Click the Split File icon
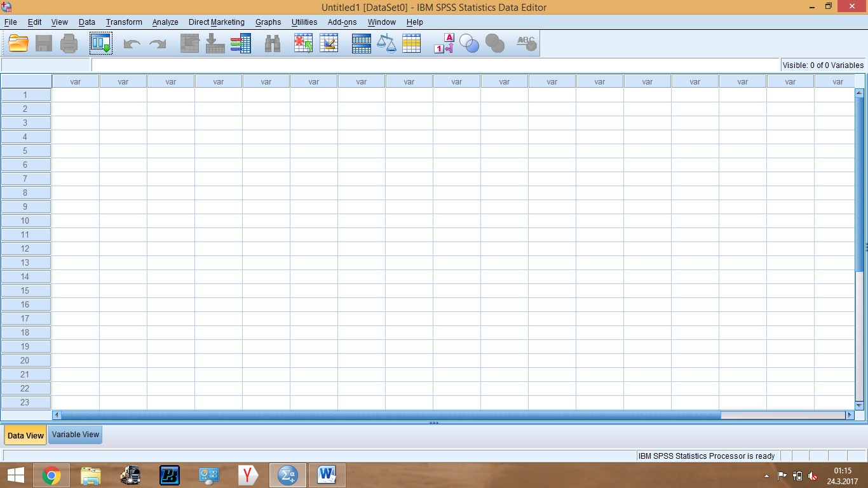The image size is (868, 488). click(x=362, y=43)
